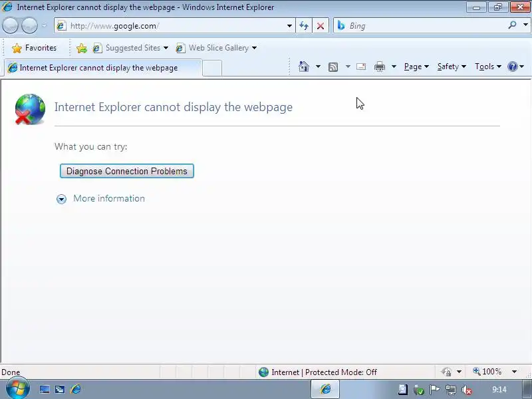Click the error page title text
The height and width of the screenshot is (399, 532).
pos(174,107)
